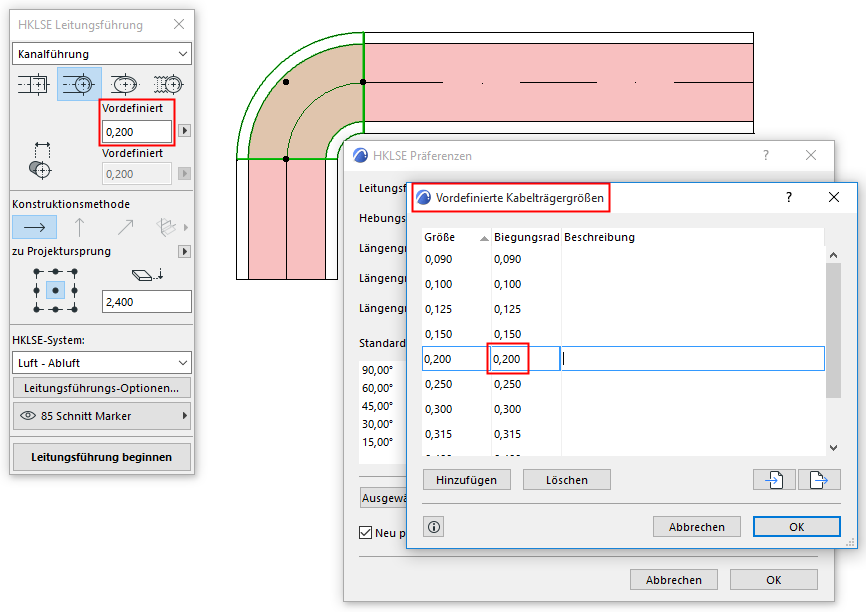Select the flexible duct shape icon
Image resolution: width=866 pixels, height=612 pixels.
pyautogui.click(x=168, y=85)
